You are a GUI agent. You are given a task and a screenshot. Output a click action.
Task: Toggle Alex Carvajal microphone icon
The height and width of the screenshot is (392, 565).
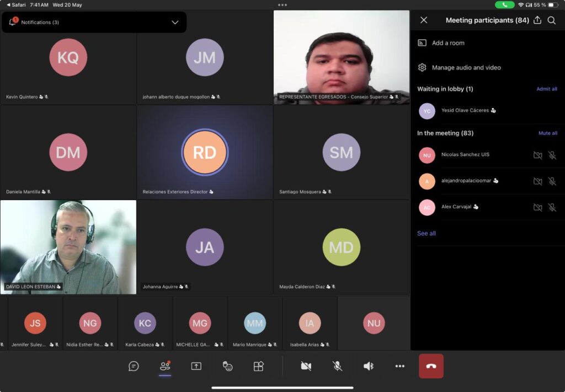[552, 207]
